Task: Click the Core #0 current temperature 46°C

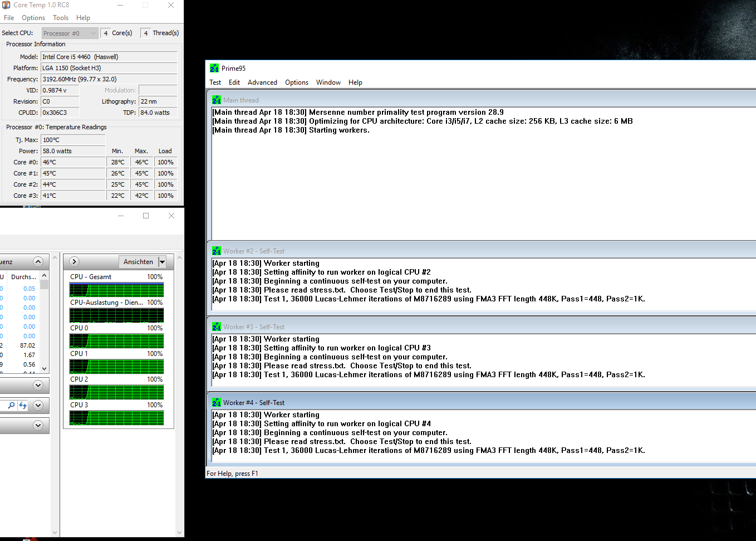Action: [x=73, y=162]
